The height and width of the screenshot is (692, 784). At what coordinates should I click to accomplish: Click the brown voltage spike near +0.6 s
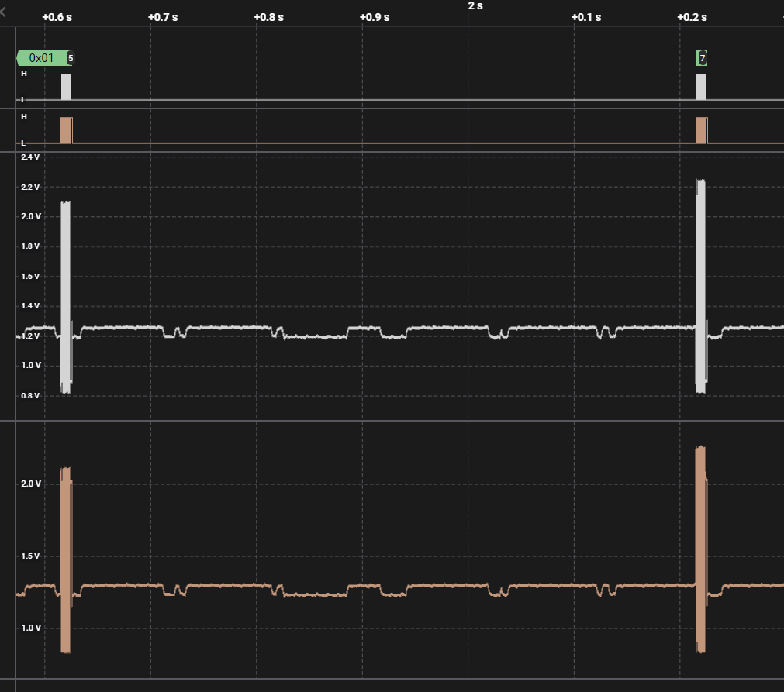(x=66, y=558)
